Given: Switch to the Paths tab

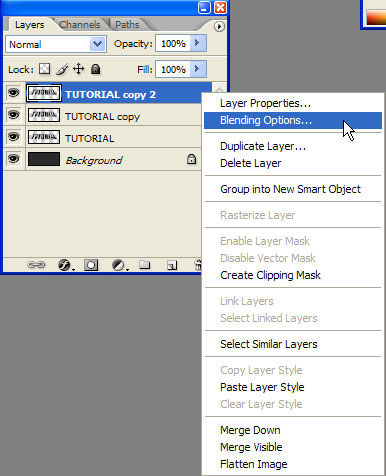Looking at the screenshot, I should coord(127,25).
